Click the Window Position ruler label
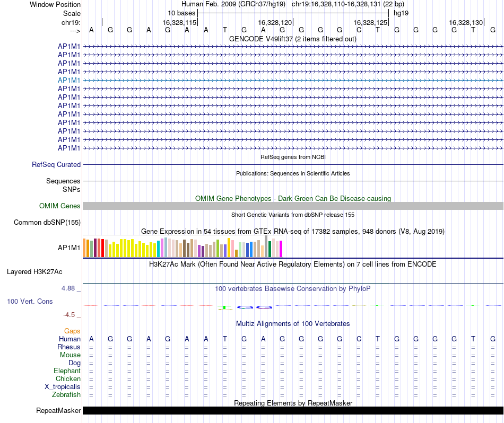 point(55,4)
